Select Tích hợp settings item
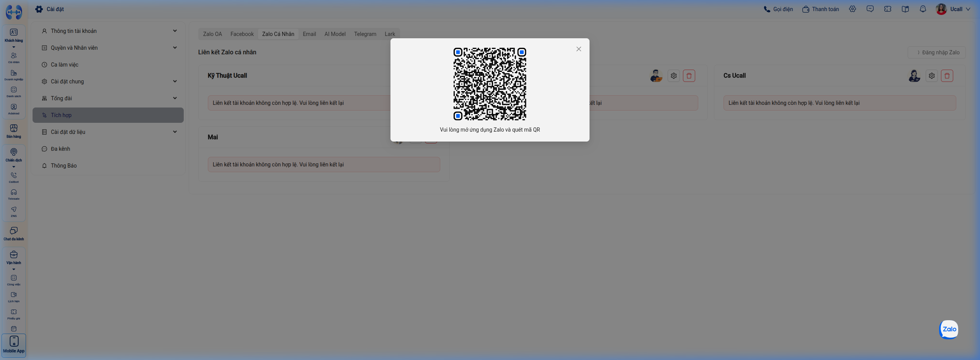980x360 pixels. (x=108, y=115)
